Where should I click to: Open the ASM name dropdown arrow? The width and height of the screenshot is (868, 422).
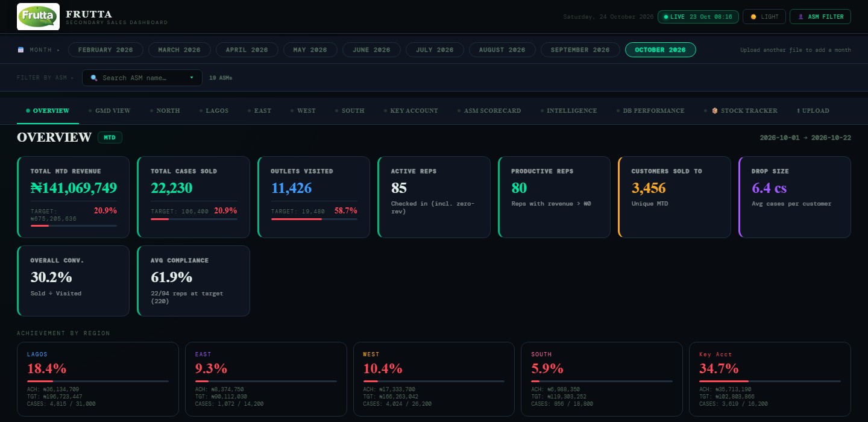click(x=192, y=78)
